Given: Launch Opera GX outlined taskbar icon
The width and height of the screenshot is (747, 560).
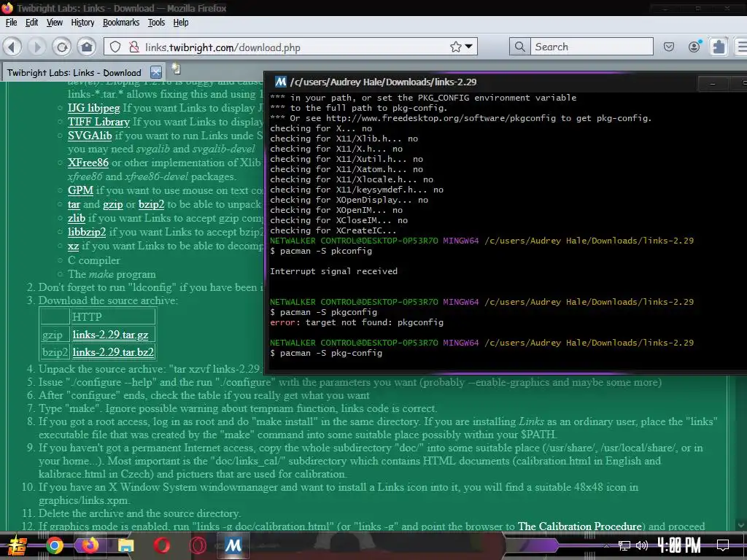Looking at the screenshot, I should pos(197,545).
